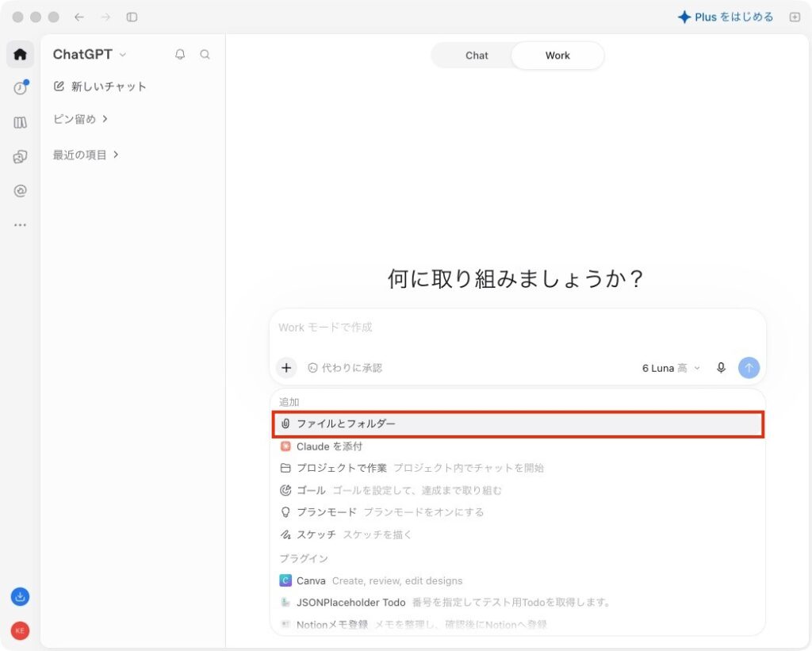Click the ゴール target icon
The height and width of the screenshot is (651, 812).
(x=285, y=490)
